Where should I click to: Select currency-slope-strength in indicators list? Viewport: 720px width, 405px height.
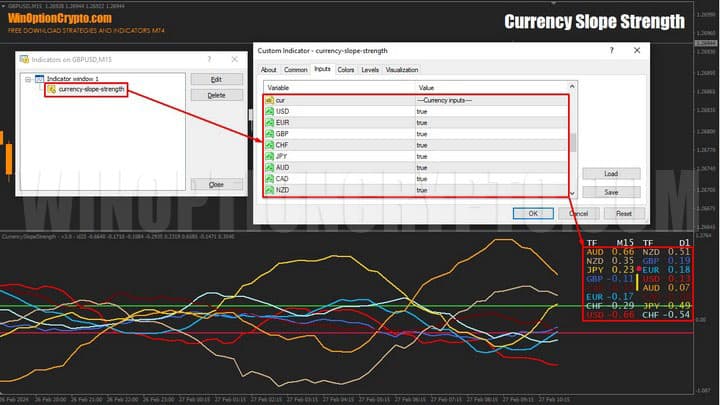(x=91, y=89)
